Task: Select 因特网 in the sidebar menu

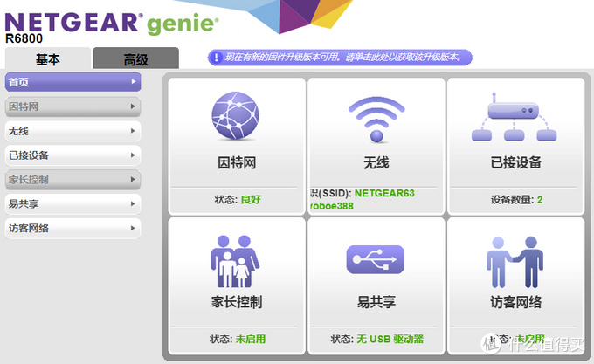Action: (x=73, y=106)
